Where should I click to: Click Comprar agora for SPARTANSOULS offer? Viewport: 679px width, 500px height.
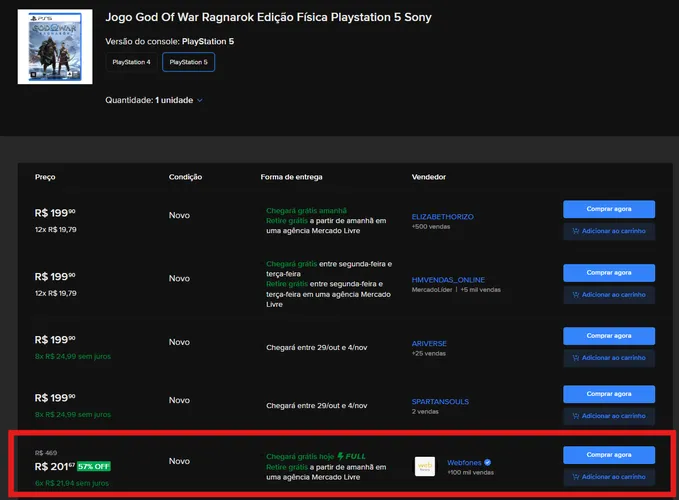(609, 394)
